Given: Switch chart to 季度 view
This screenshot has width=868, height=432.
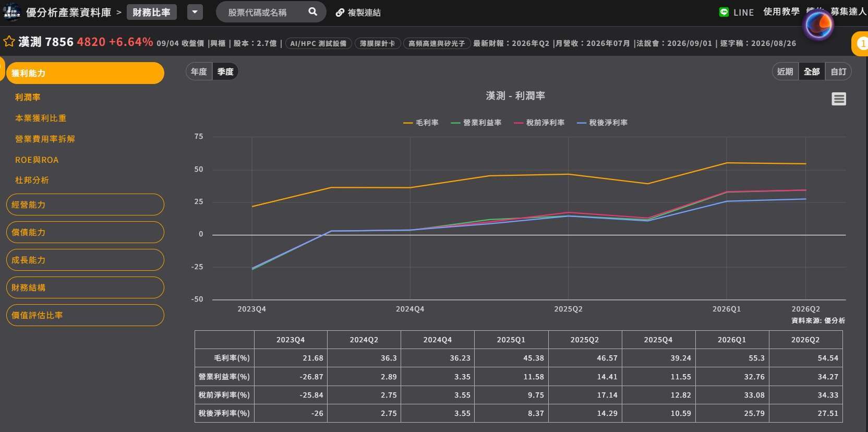Looking at the screenshot, I should click(225, 71).
